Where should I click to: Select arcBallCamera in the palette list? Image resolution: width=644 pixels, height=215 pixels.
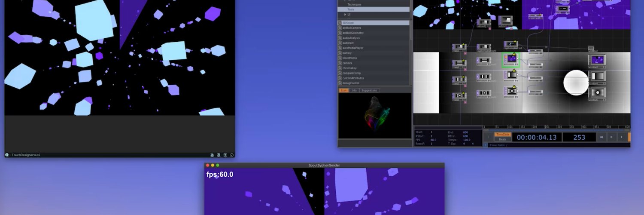click(x=373, y=28)
